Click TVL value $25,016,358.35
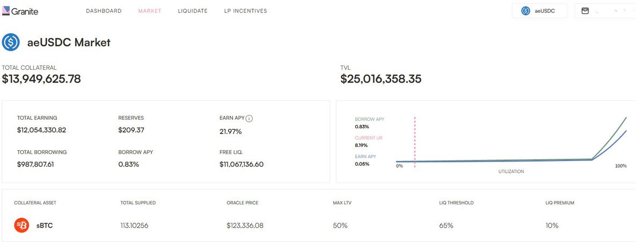This screenshot has width=644, height=242. [x=381, y=79]
